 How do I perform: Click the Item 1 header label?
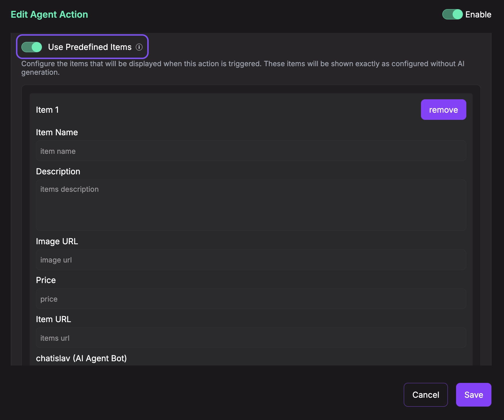click(x=47, y=110)
